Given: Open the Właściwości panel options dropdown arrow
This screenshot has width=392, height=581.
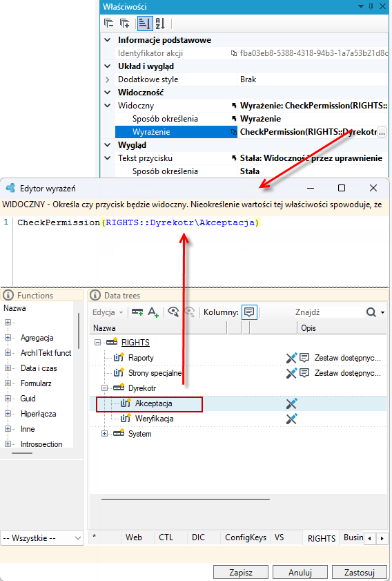Looking at the screenshot, I should pos(361,7).
